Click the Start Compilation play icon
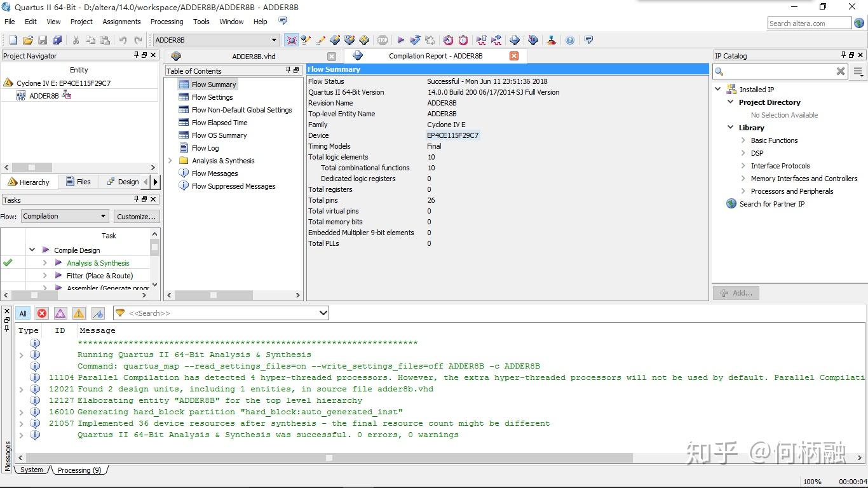The width and height of the screenshot is (868, 488). pos(400,40)
